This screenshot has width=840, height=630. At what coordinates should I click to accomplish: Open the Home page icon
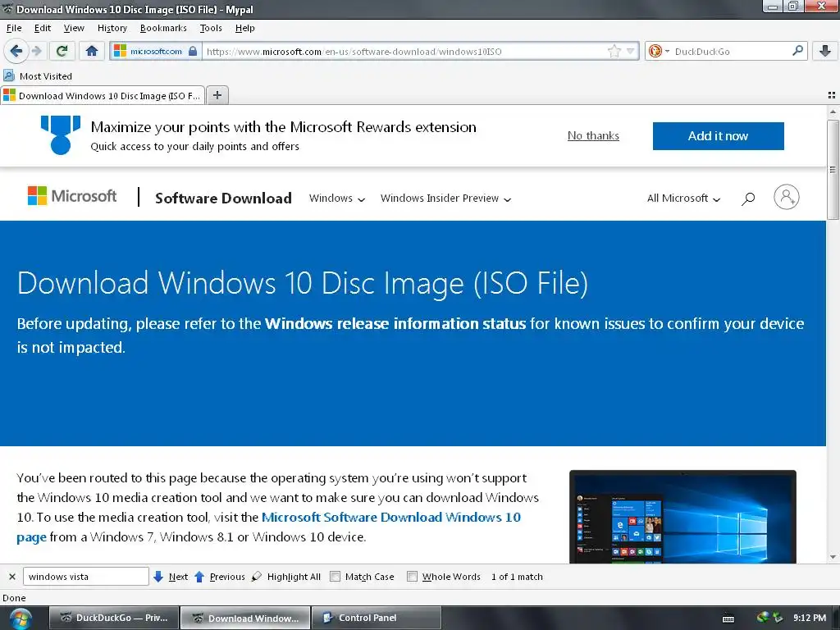click(92, 51)
